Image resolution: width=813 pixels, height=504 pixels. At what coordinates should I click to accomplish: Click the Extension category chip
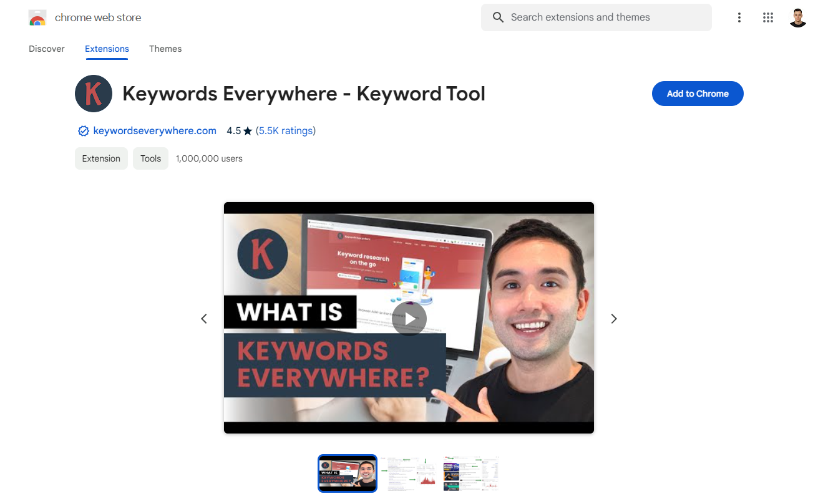(101, 158)
